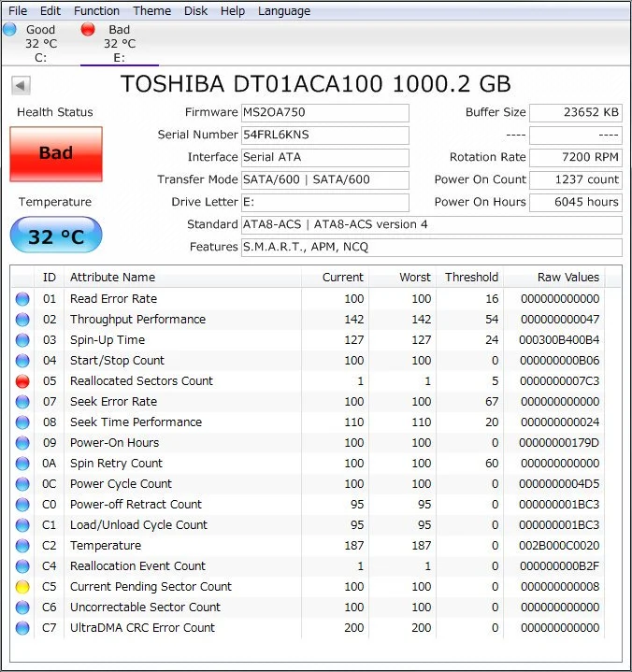Click the status icon for Spin Retry Count
The image size is (632, 672).
pos(22,464)
